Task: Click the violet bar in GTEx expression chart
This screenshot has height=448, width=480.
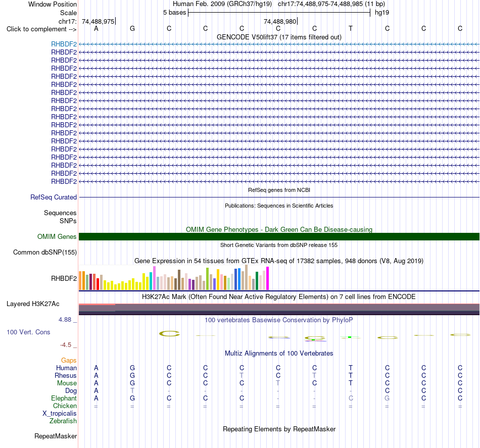Action: [154, 278]
